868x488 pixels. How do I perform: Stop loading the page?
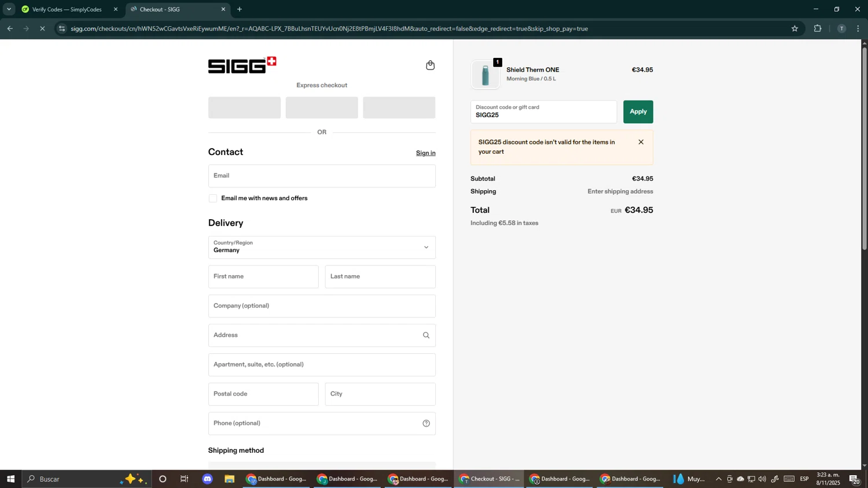(x=42, y=28)
